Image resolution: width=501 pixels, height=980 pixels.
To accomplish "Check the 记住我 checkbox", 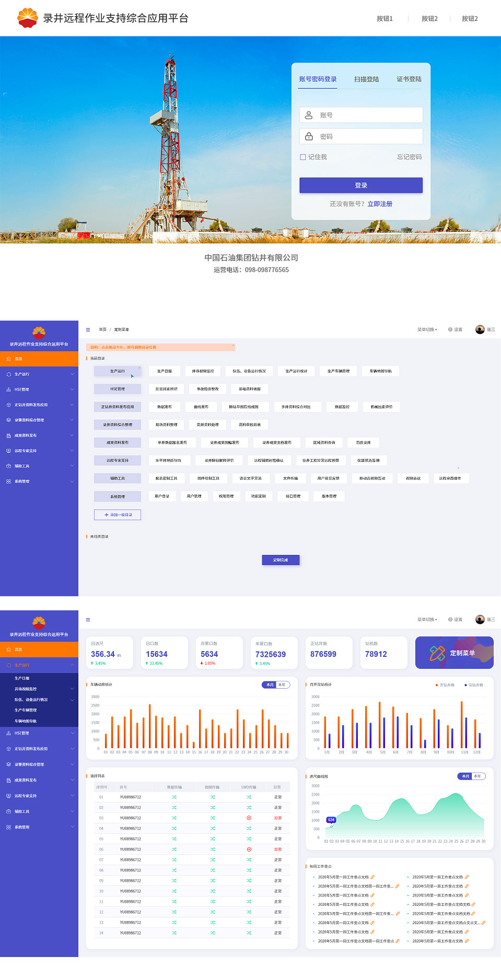I will (302, 157).
